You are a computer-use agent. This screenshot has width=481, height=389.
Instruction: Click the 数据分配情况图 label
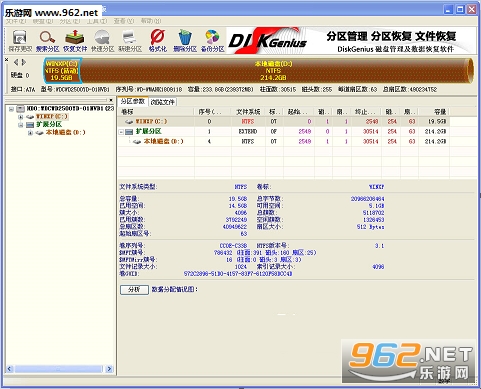click(175, 289)
